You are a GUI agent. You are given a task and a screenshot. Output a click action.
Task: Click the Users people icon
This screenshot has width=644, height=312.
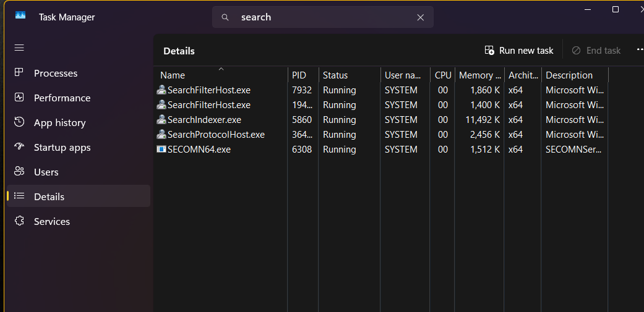(x=19, y=171)
